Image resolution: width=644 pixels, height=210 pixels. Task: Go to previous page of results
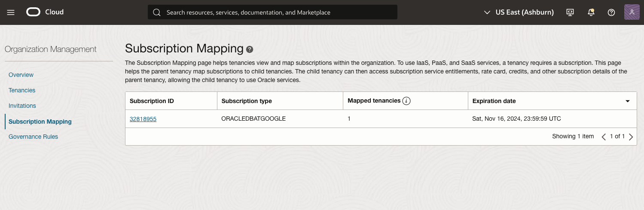click(x=604, y=137)
